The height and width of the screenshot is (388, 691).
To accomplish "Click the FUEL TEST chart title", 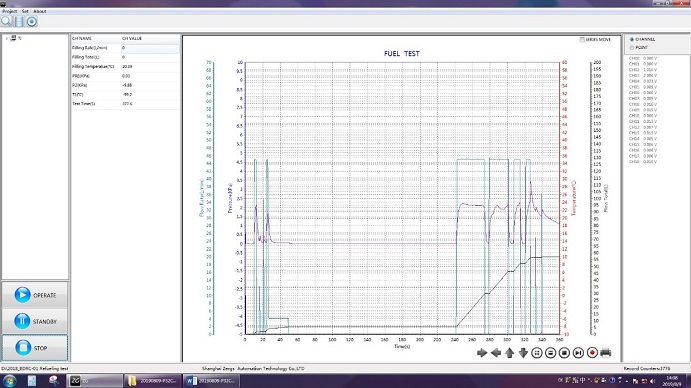I will (x=402, y=54).
